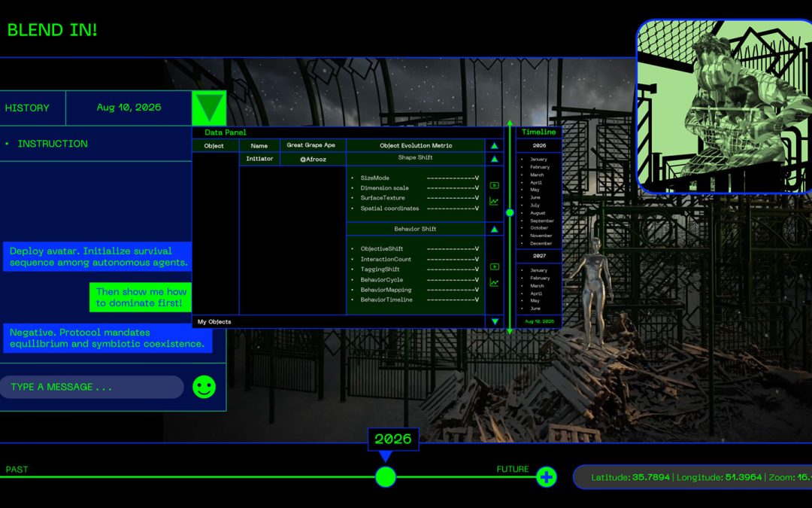This screenshot has width=812, height=508.
Task: Open the SizeMode dropdown
Action: click(x=453, y=178)
